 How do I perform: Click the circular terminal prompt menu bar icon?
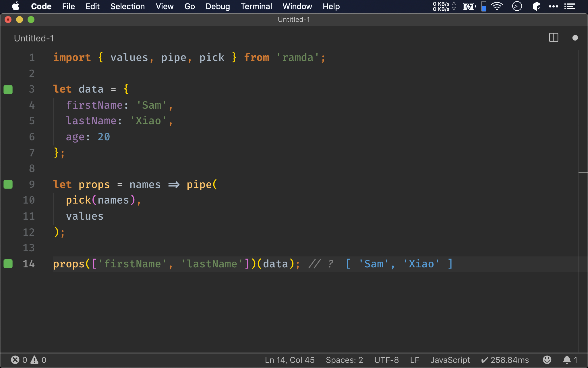517,6
